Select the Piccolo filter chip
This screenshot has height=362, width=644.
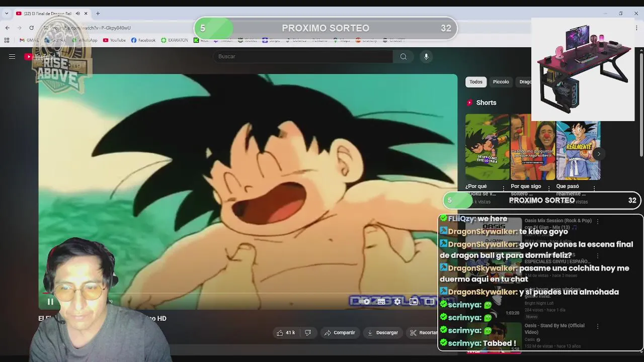pyautogui.click(x=501, y=81)
